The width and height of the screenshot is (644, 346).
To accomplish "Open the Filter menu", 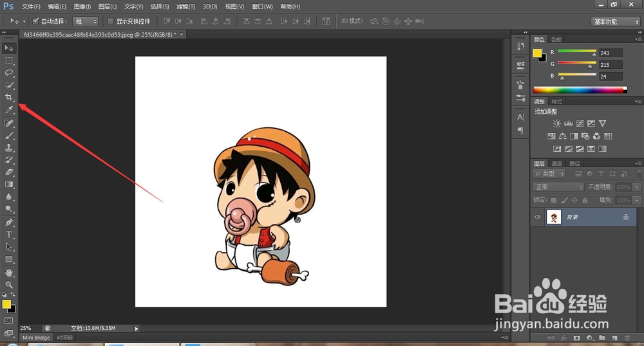I will coord(185,6).
